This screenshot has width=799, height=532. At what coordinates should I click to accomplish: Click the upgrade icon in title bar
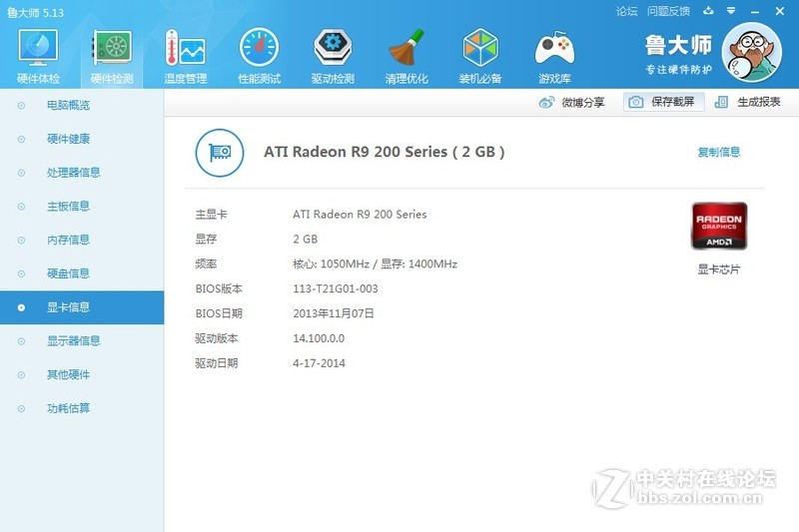tap(708, 11)
